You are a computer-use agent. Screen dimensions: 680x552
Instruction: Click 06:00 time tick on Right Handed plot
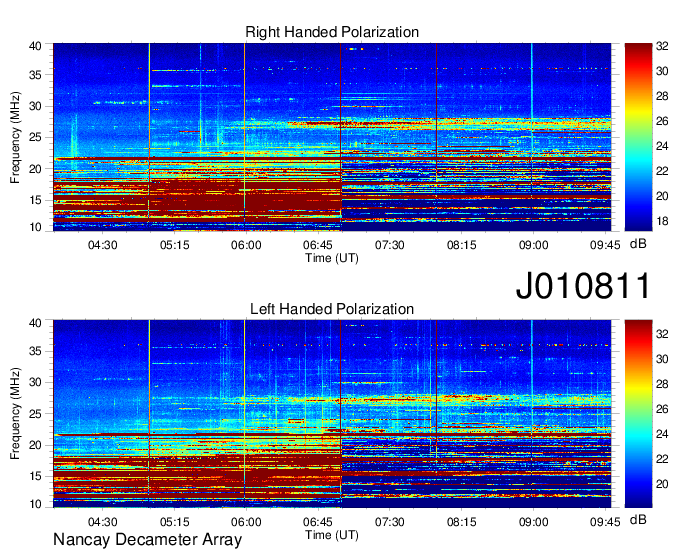pyautogui.click(x=246, y=245)
